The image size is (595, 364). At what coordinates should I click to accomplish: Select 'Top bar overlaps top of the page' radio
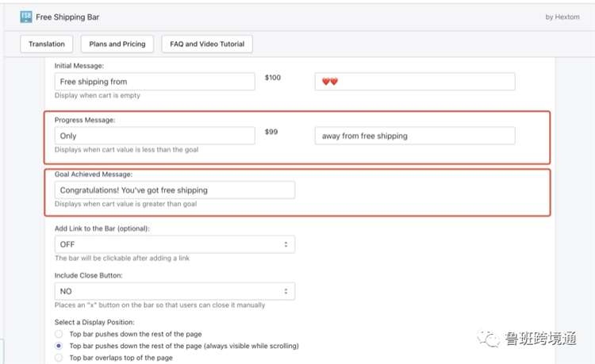[x=59, y=358]
